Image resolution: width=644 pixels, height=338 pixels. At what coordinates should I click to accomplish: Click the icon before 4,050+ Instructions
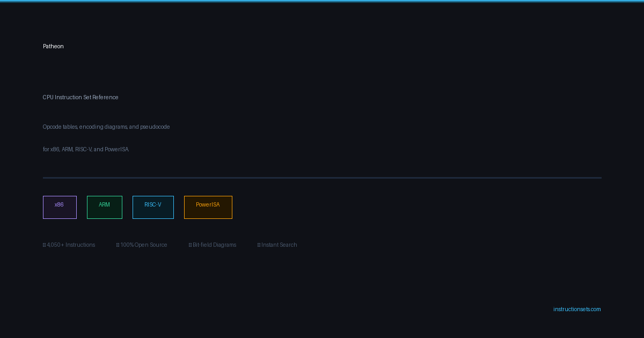[x=45, y=245]
